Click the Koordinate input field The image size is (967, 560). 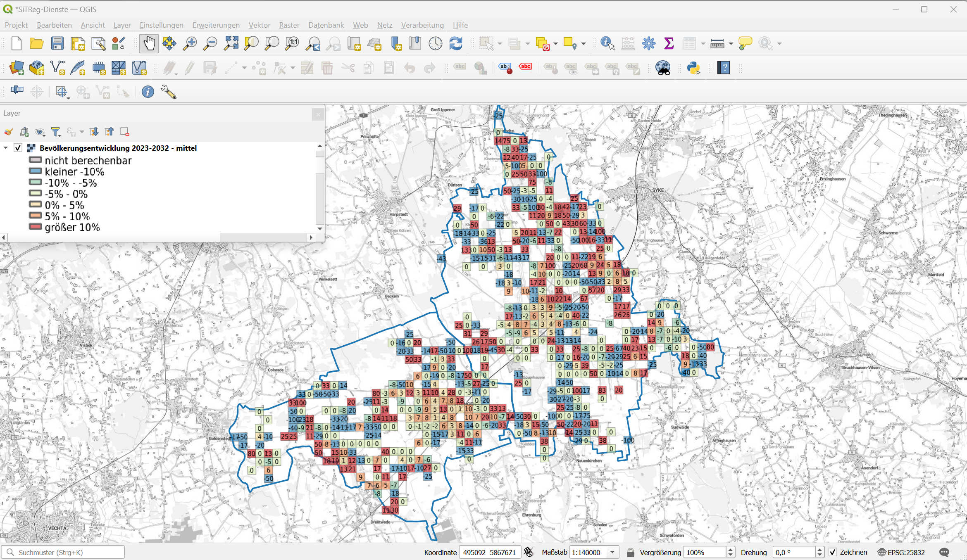coord(490,552)
